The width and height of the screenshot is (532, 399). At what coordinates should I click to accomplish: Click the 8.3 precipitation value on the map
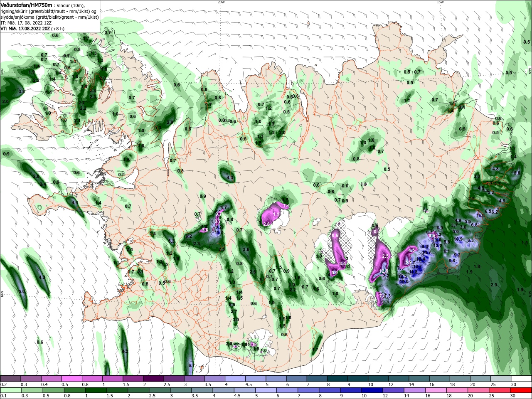(471, 240)
